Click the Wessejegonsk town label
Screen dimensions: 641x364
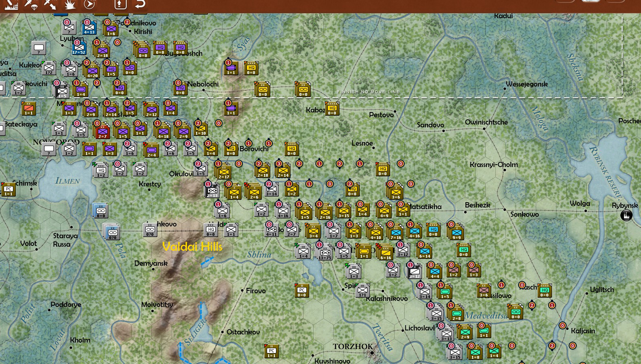pos(526,84)
